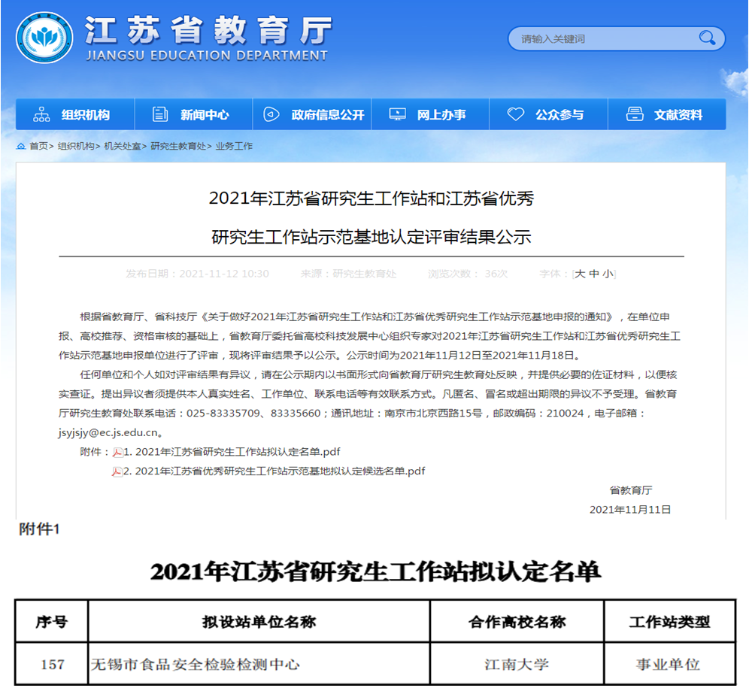Click the 组织机构 org-chart icon

[41, 114]
